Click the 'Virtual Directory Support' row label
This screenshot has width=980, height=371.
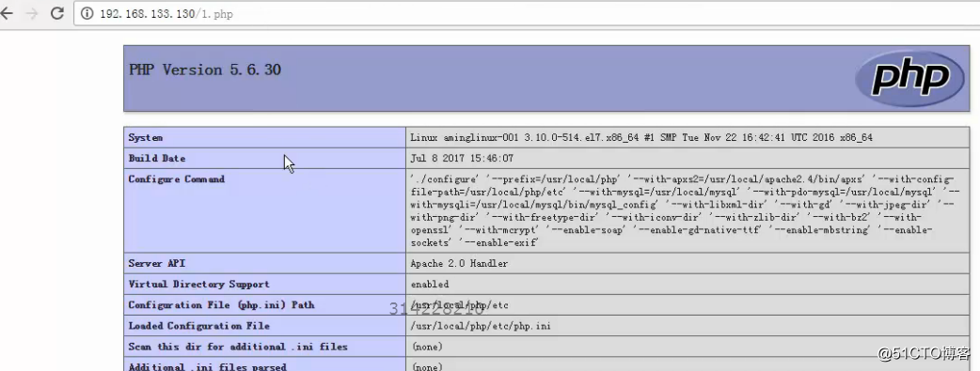[x=198, y=285]
